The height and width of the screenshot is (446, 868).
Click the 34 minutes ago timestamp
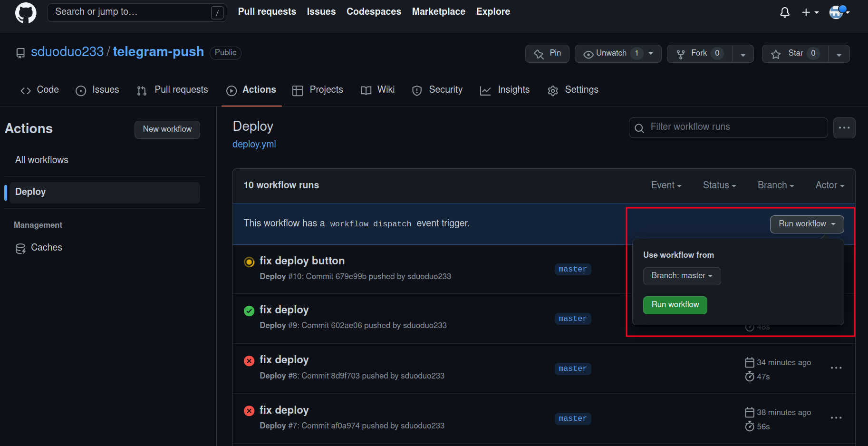coord(784,362)
